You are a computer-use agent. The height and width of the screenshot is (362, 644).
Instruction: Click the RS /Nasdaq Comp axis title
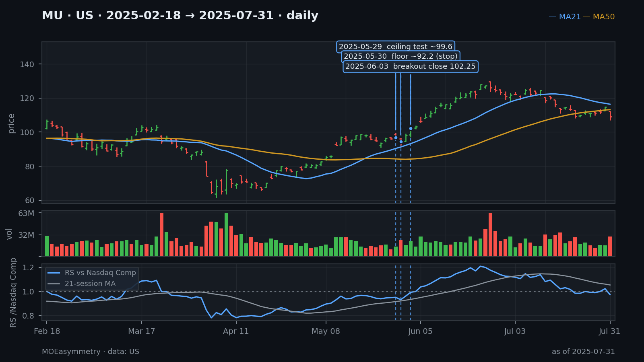point(13,292)
